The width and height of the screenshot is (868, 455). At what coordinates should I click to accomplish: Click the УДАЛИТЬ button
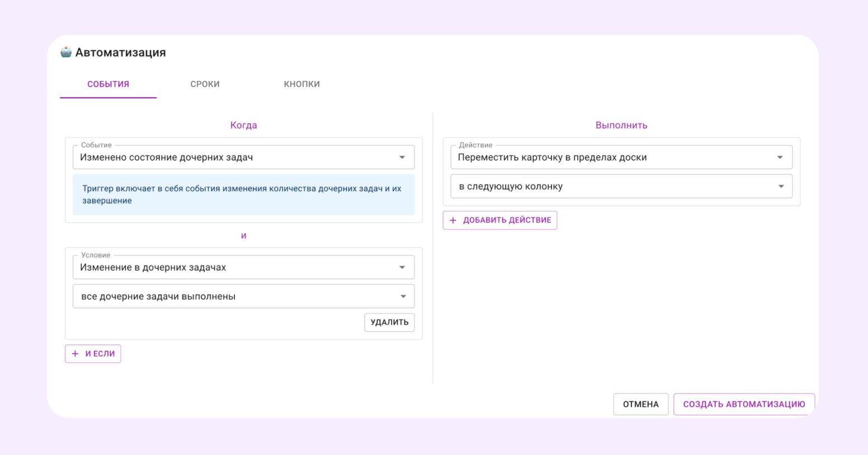[389, 322]
